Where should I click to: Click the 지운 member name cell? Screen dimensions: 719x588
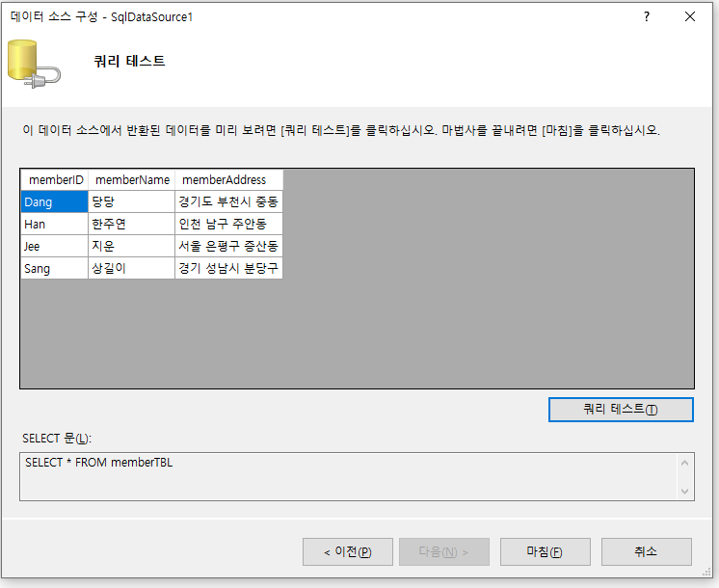[x=132, y=246]
